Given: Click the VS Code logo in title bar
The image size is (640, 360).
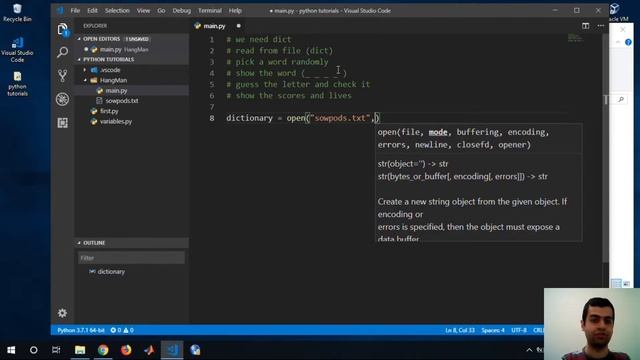Looking at the screenshot, I should (60, 11).
